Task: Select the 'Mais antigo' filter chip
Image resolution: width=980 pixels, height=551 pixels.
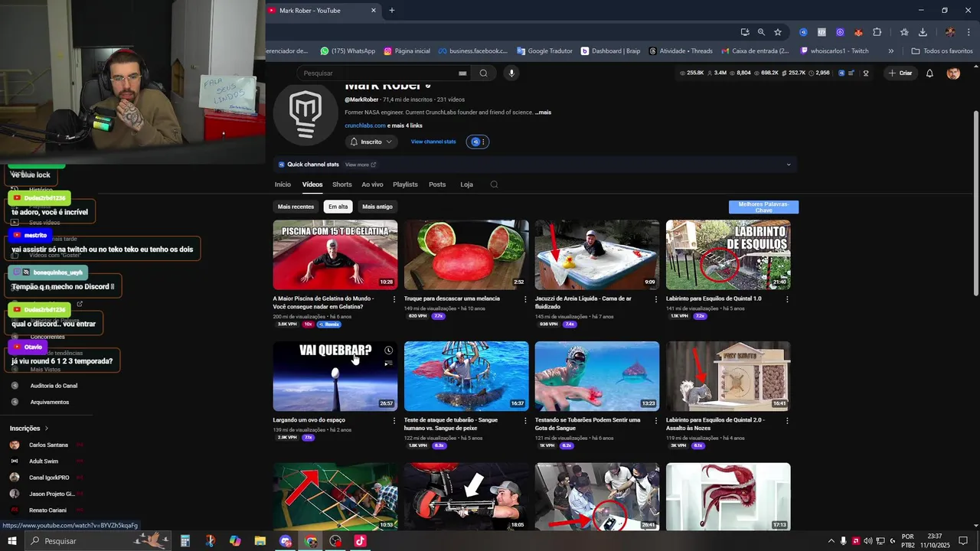Action: pyautogui.click(x=377, y=207)
